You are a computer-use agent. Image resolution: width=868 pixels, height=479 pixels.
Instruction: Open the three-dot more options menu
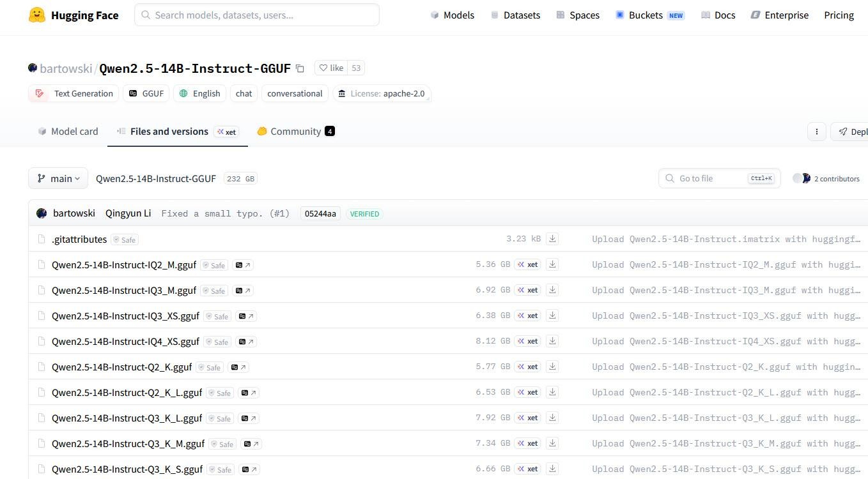coord(816,132)
